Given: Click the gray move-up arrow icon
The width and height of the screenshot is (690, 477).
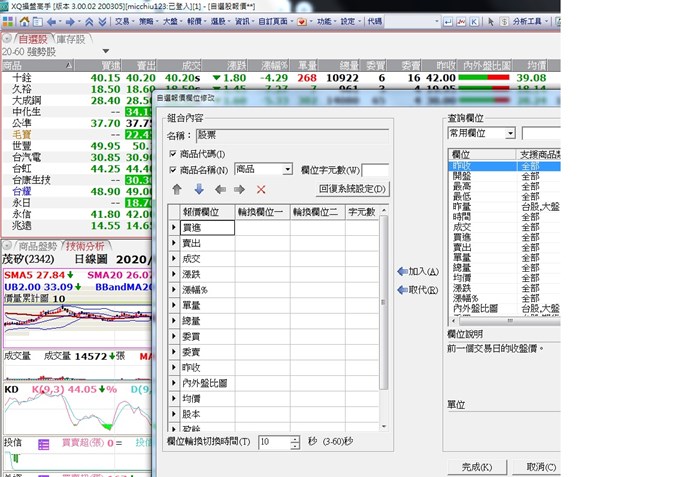Looking at the screenshot, I should (177, 189).
